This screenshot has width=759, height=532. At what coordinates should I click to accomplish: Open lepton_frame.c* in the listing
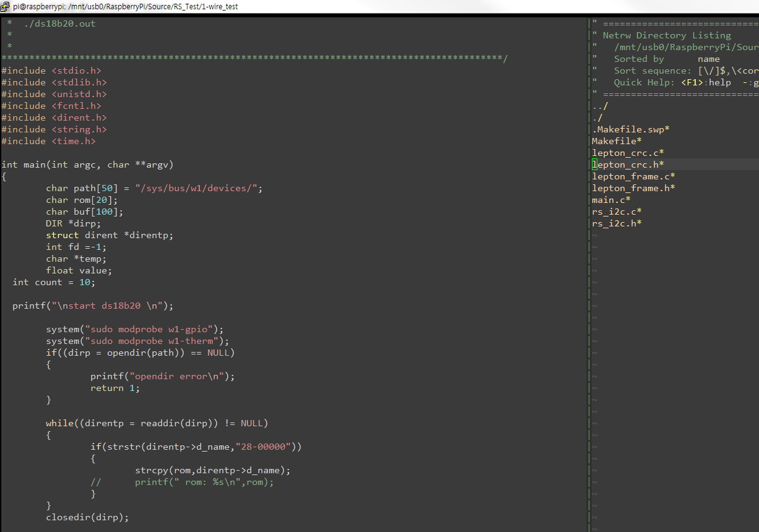[633, 176]
